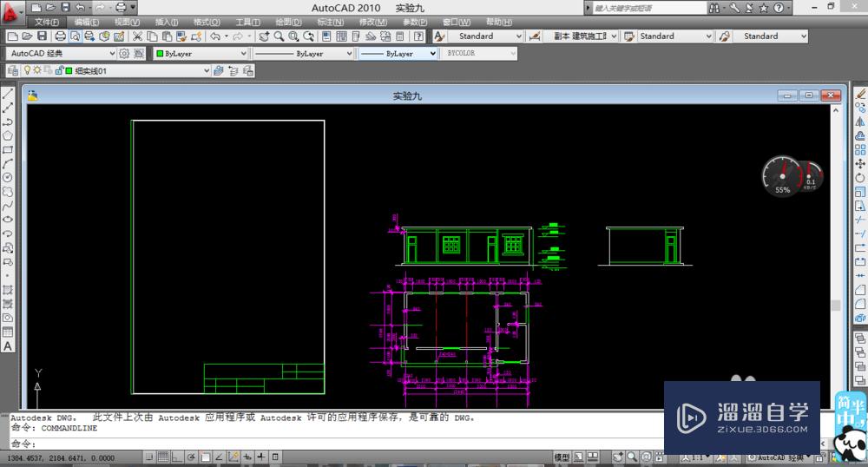Toggle Dynamic UCS in status bar
The width and height of the screenshot is (868, 467).
(x=233, y=457)
